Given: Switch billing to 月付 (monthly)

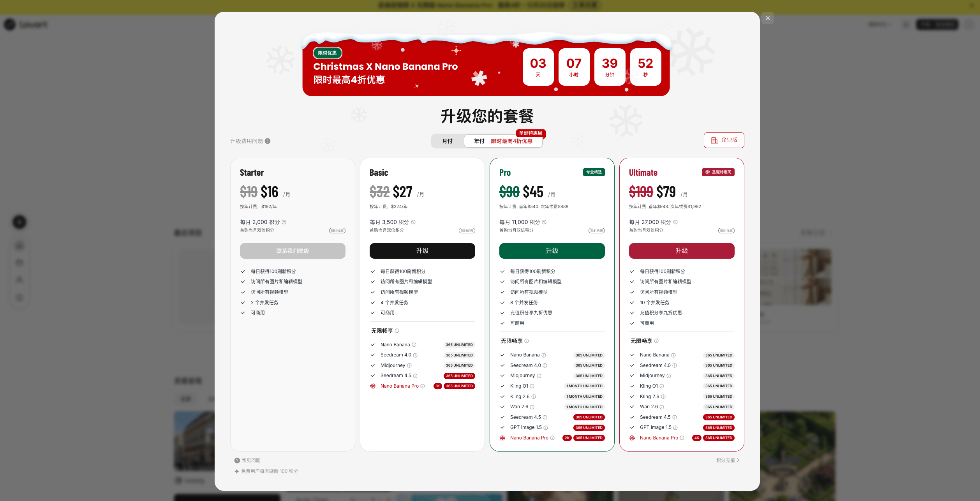Looking at the screenshot, I should point(448,141).
